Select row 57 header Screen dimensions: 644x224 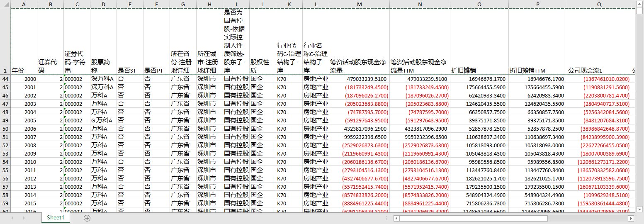pyautogui.click(x=5, y=187)
